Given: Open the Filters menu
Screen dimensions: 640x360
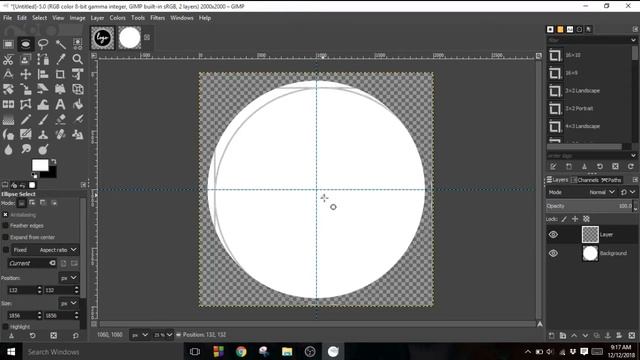Looking at the screenshot, I should point(158,18).
